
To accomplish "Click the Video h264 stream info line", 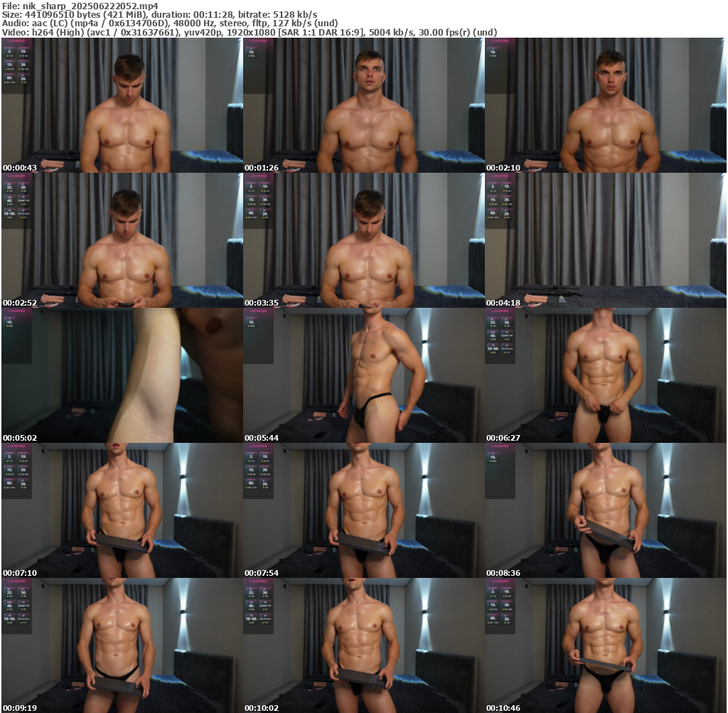I will [x=250, y=33].
